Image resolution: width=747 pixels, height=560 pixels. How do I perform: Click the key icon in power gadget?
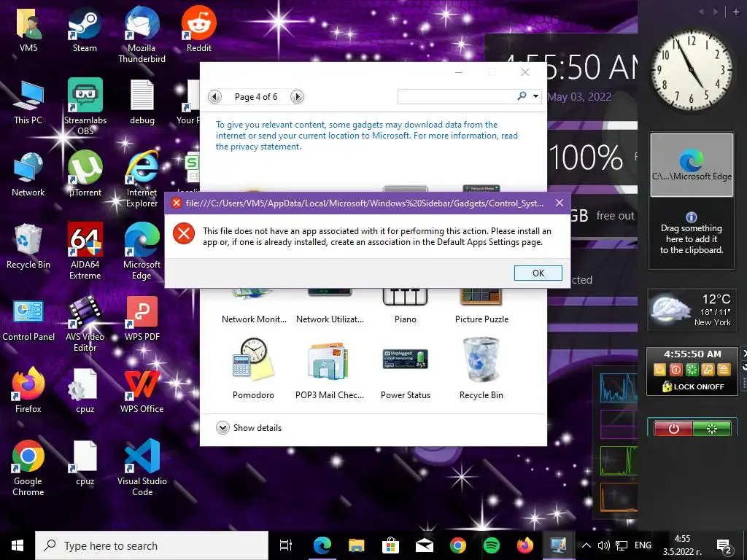[x=708, y=370]
